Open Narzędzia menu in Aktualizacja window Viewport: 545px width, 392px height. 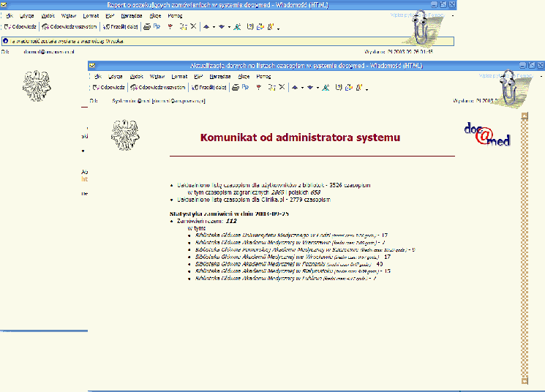(220, 76)
